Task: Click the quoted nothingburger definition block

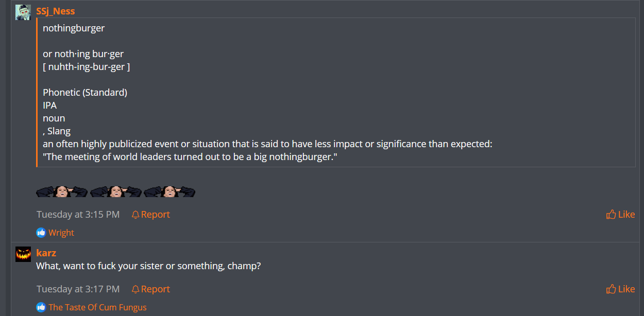Action: 335,93
